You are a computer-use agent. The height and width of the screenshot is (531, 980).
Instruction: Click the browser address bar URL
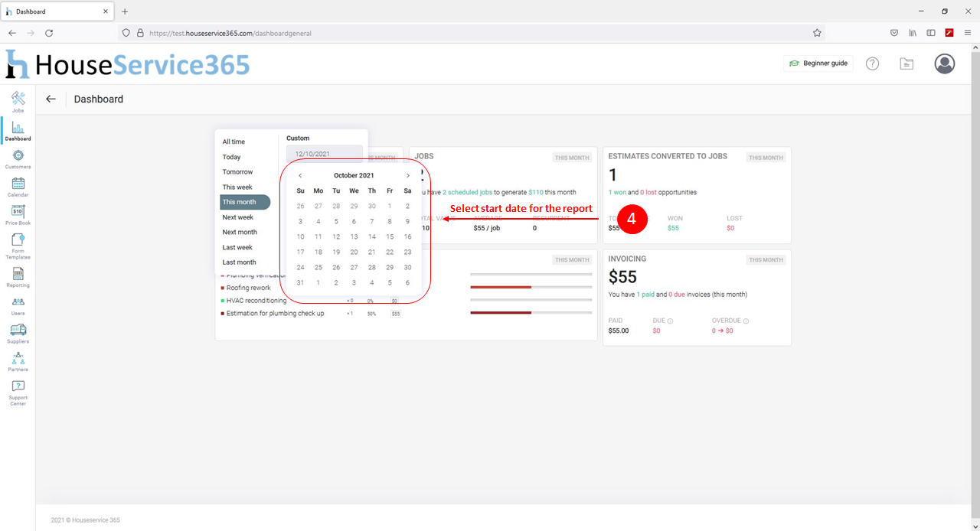[230, 33]
